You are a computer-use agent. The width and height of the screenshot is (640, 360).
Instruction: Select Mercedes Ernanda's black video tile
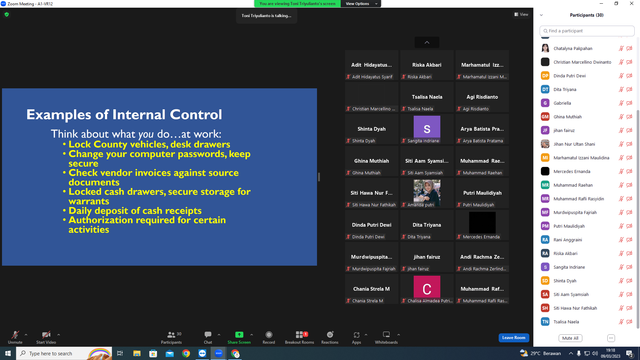click(482, 225)
